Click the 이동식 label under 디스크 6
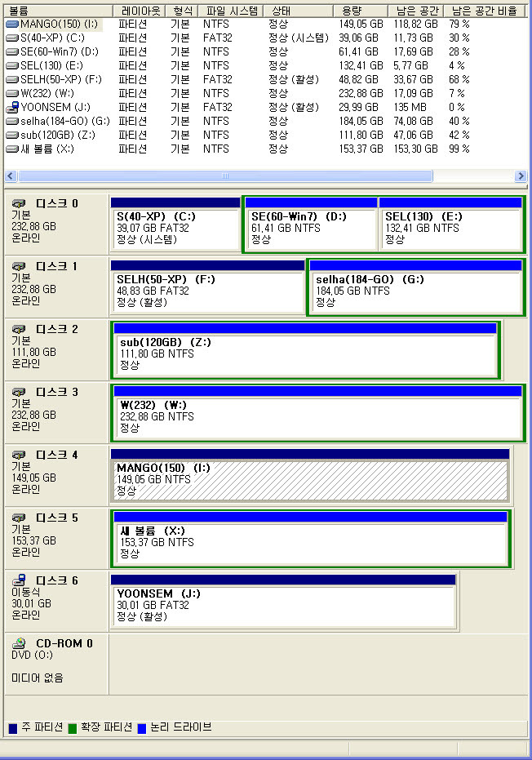This screenshot has width=532, height=760. point(25,592)
